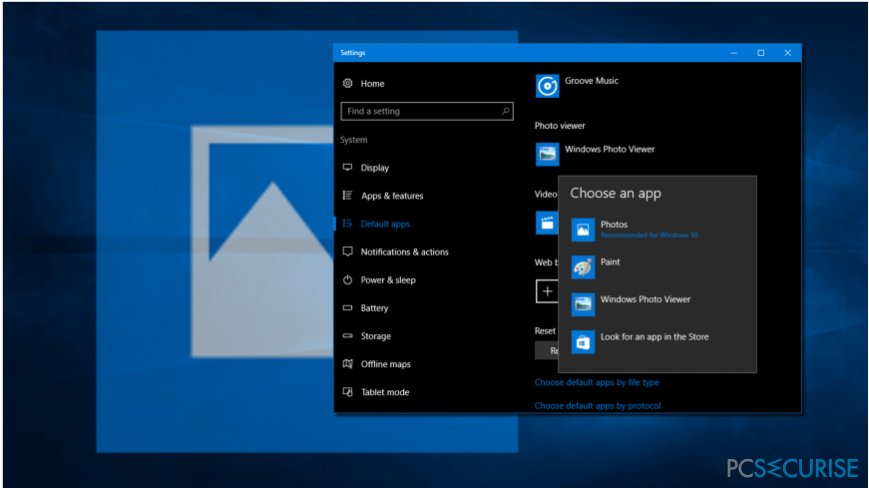Click the Notifications & actions icon

click(347, 251)
